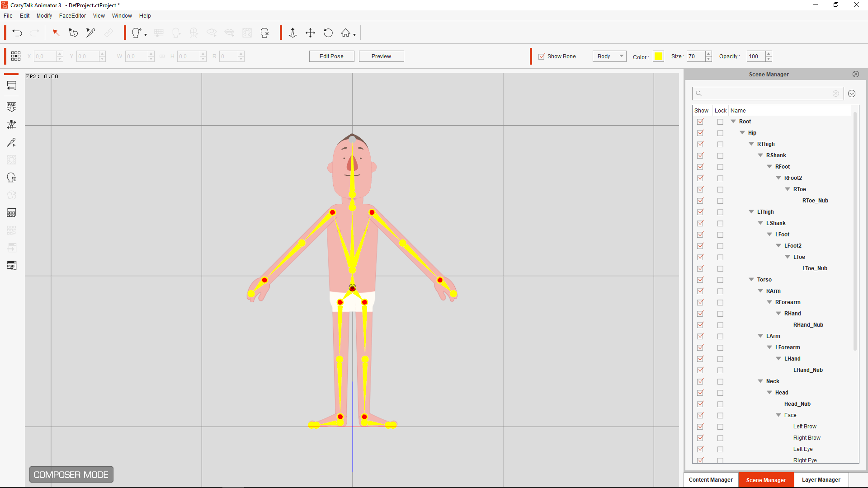
Task: Open the Help menu
Action: pos(145,15)
